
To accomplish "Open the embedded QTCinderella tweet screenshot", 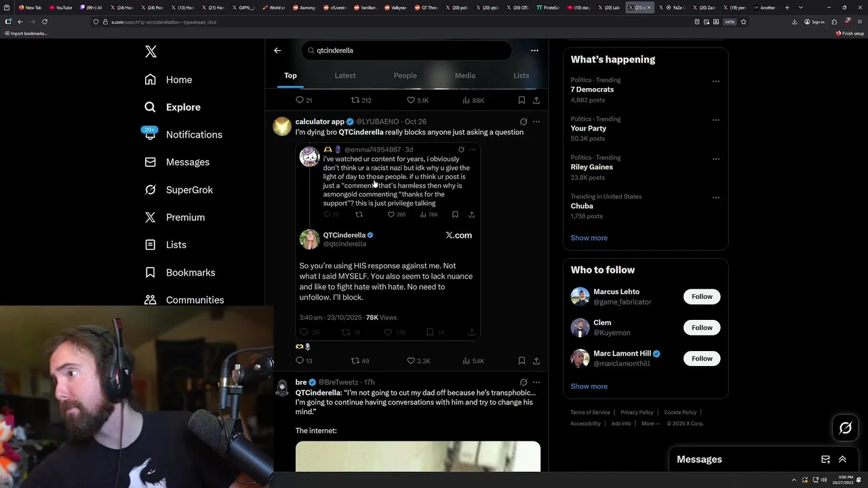I will pyautogui.click(x=388, y=241).
